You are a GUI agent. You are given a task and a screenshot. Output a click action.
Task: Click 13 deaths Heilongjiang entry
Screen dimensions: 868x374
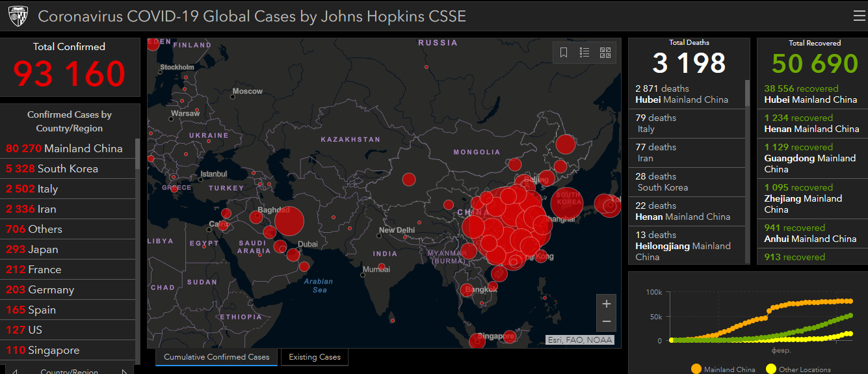pos(687,245)
